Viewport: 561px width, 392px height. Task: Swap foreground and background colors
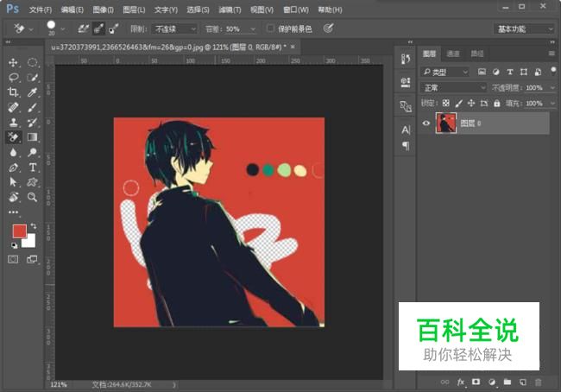coord(34,226)
